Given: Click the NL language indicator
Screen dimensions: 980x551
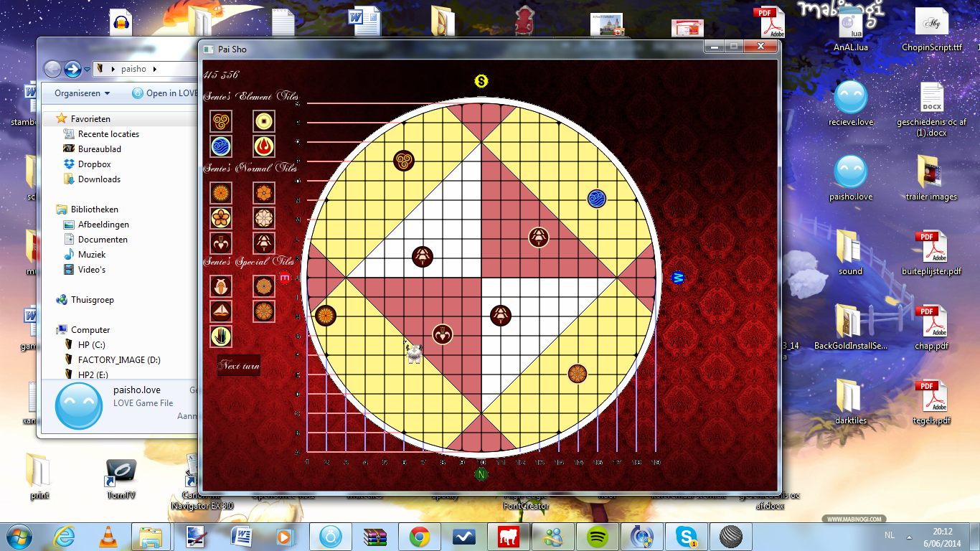Looking at the screenshot, I should [x=890, y=536].
